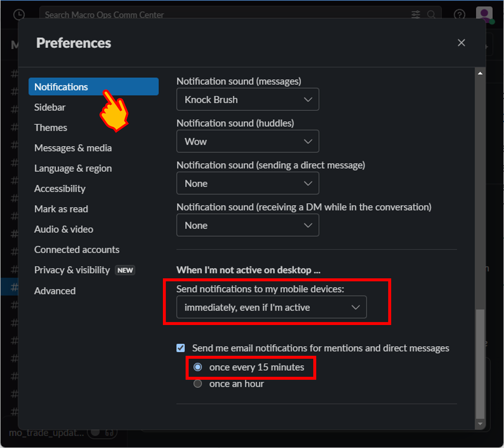Expand mobile notifications timing dropdown
This screenshot has width=504, height=448.
272,307
